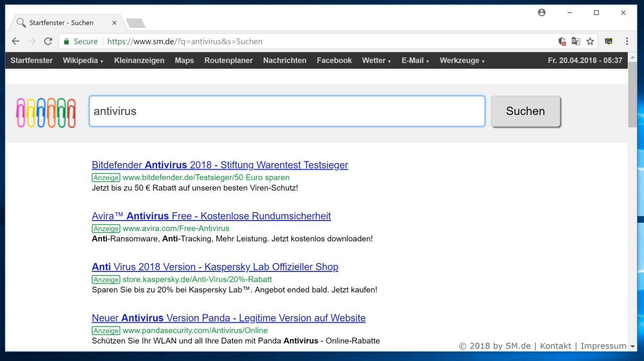
Task: Minimize the Chrome window
Action: pos(569,13)
